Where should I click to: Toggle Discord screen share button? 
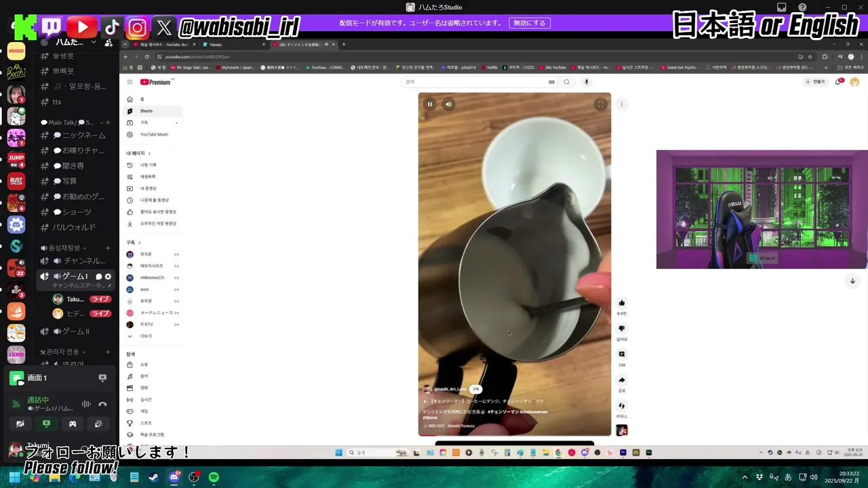(46, 424)
